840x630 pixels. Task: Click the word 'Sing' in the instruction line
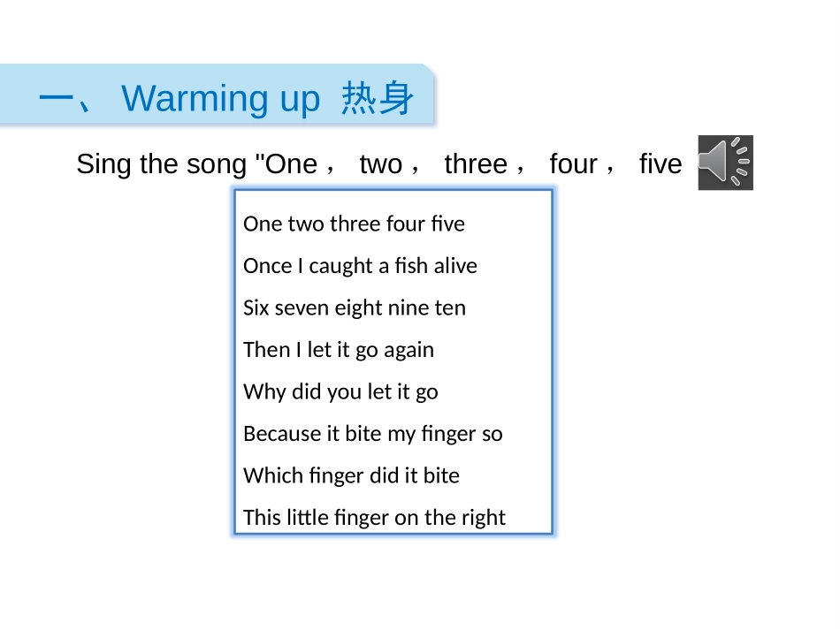tap(103, 165)
